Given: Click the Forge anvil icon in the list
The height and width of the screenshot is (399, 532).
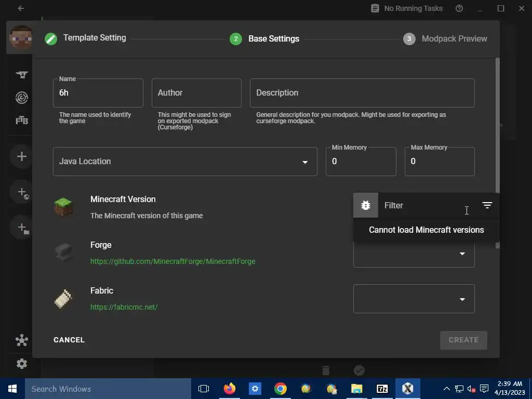Looking at the screenshot, I should click(63, 252).
